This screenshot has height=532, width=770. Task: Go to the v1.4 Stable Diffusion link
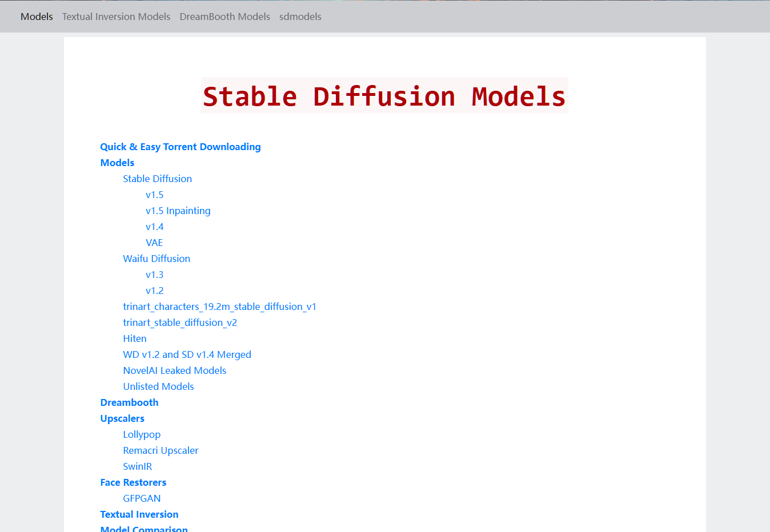tap(155, 227)
